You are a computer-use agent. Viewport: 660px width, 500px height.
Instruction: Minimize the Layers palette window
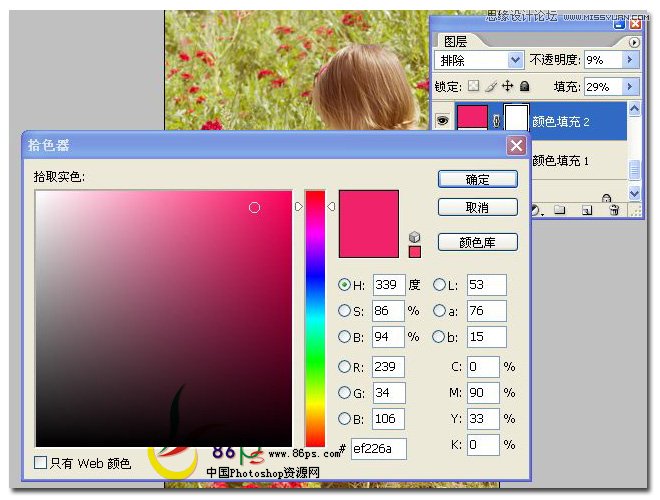click(x=619, y=24)
